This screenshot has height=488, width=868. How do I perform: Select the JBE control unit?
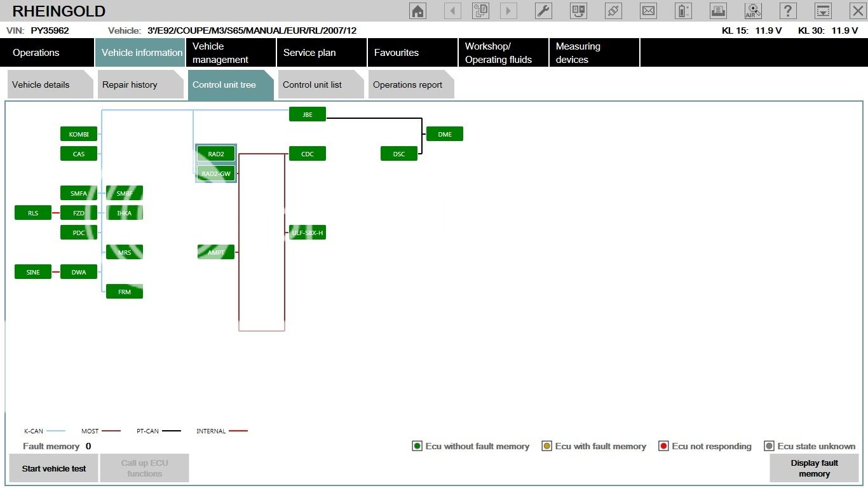pyautogui.click(x=308, y=114)
